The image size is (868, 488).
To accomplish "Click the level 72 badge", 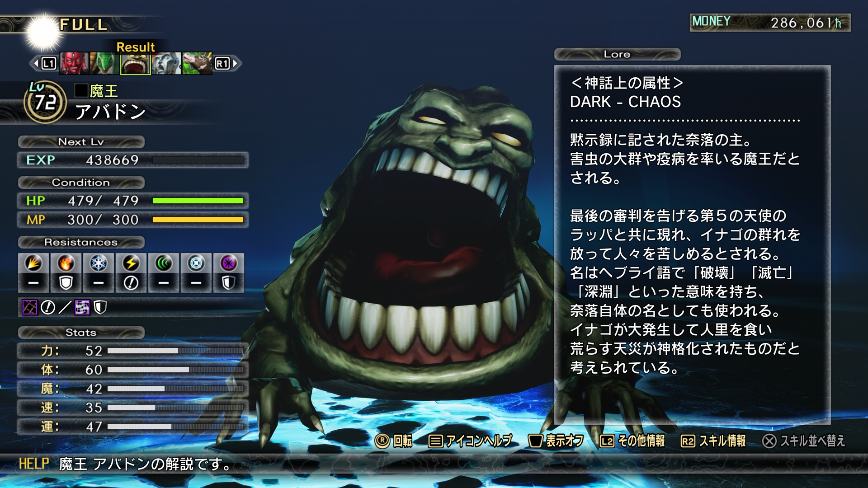I will point(45,102).
